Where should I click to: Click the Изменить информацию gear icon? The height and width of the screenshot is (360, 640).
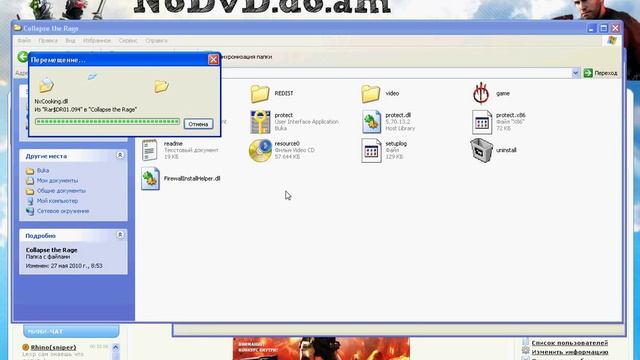[x=525, y=351]
